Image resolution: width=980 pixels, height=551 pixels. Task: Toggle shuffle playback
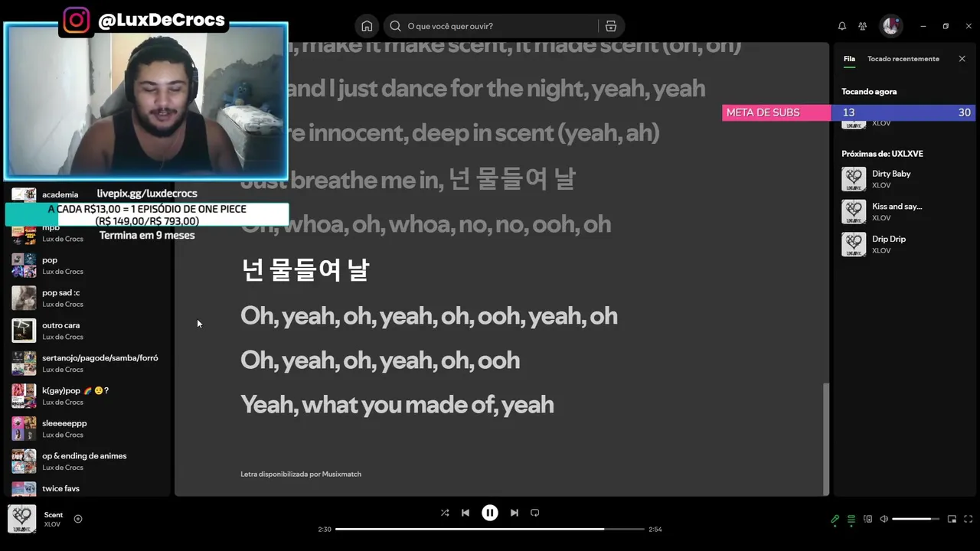point(445,513)
